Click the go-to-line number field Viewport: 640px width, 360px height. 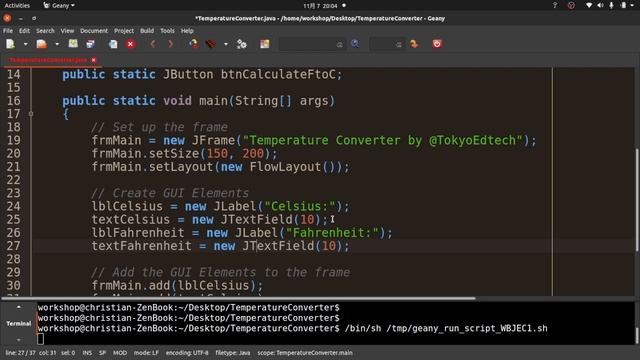click(x=387, y=44)
